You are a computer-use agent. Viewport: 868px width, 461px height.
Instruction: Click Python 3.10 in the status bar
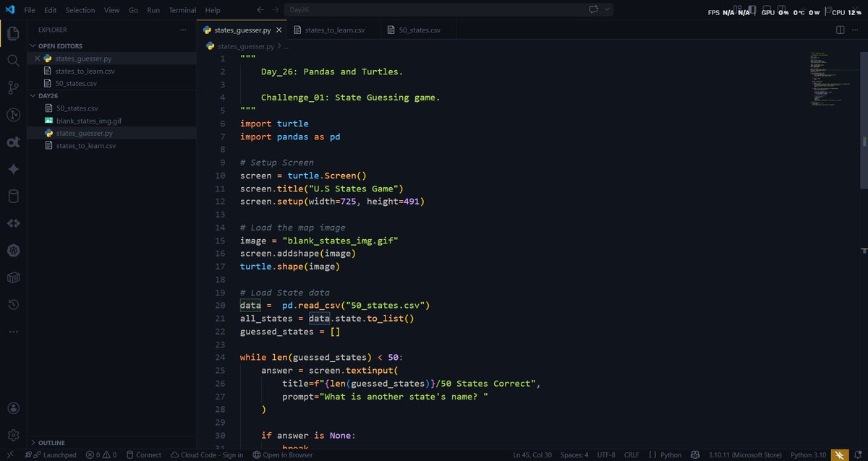tap(808, 454)
